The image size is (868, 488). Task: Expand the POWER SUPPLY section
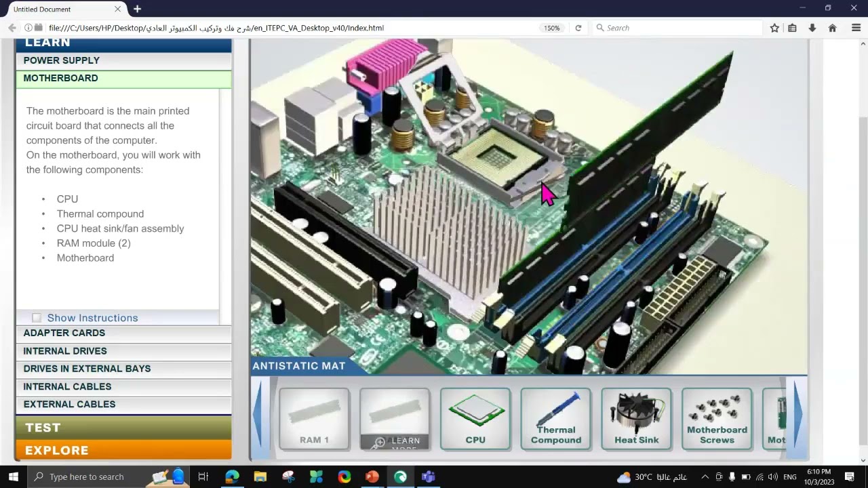click(x=123, y=60)
